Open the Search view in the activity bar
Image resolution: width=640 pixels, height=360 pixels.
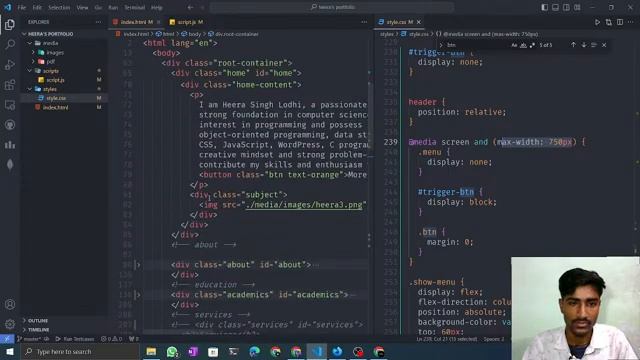point(10,44)
